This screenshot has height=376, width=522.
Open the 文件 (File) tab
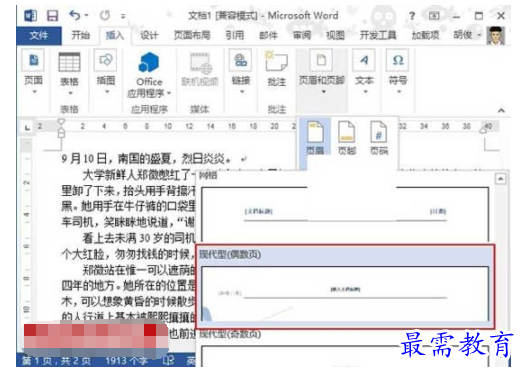(x=39, y=35)
